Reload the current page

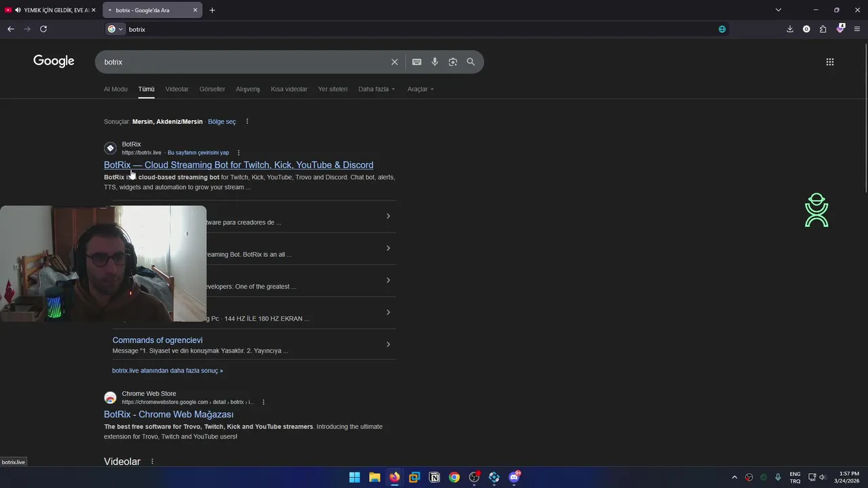click(x=43, y=29)
